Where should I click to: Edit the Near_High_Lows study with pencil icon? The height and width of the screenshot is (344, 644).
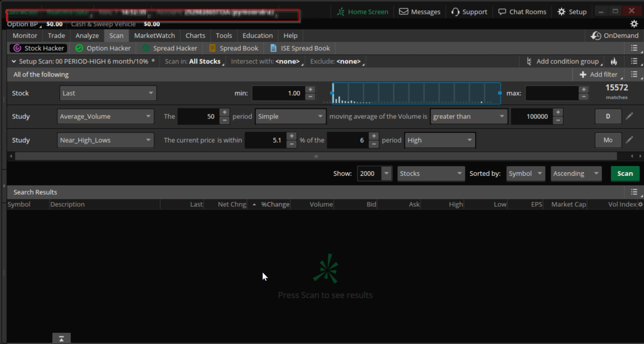coord(629,140)
